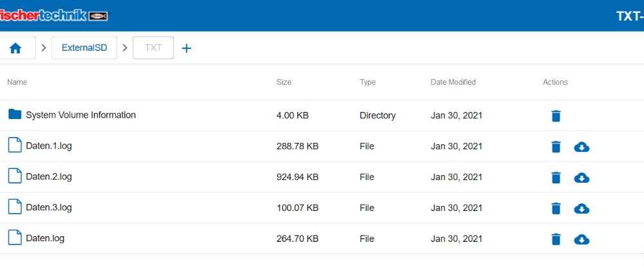Open the fischertechnik logo in header

[x=54, y=15]
